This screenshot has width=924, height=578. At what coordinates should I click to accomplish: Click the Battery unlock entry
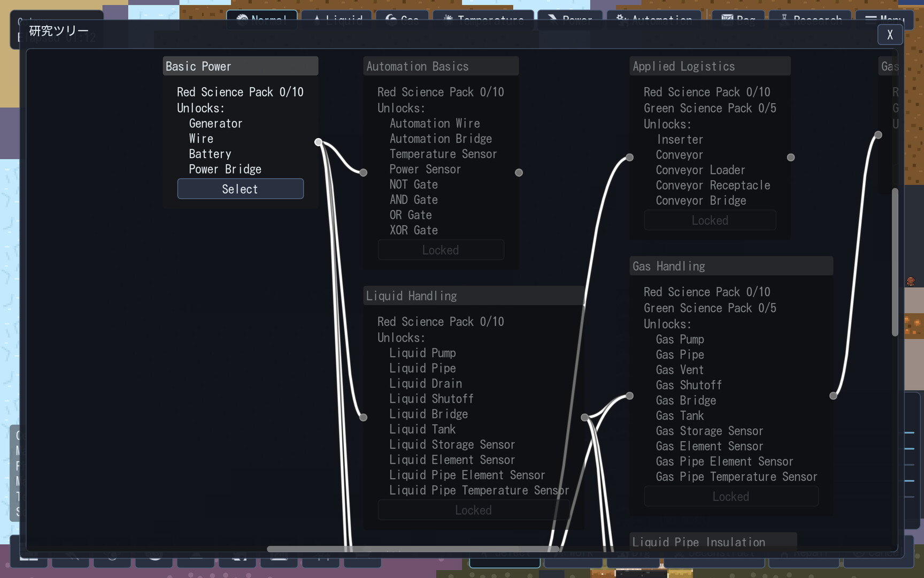click(x=210, y=154)
